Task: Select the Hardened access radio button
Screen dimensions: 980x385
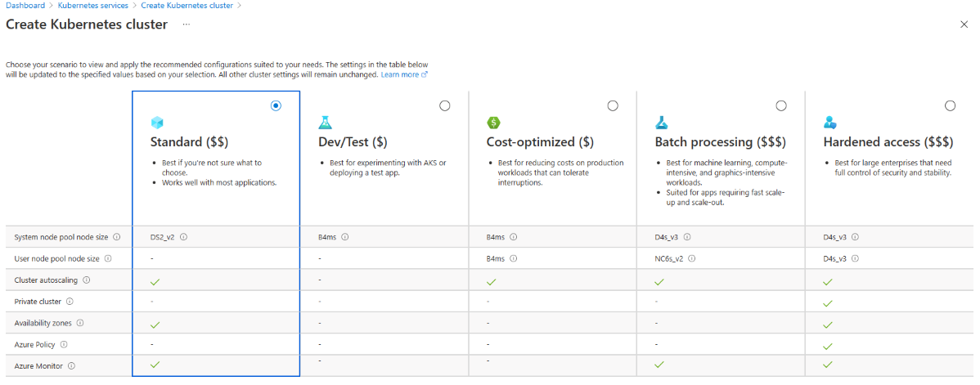Action: (x=950, y=105)
